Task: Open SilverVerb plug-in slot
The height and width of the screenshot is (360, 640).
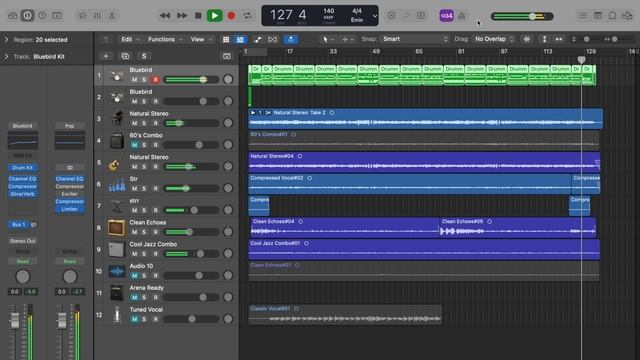Action: click(22, 194)
